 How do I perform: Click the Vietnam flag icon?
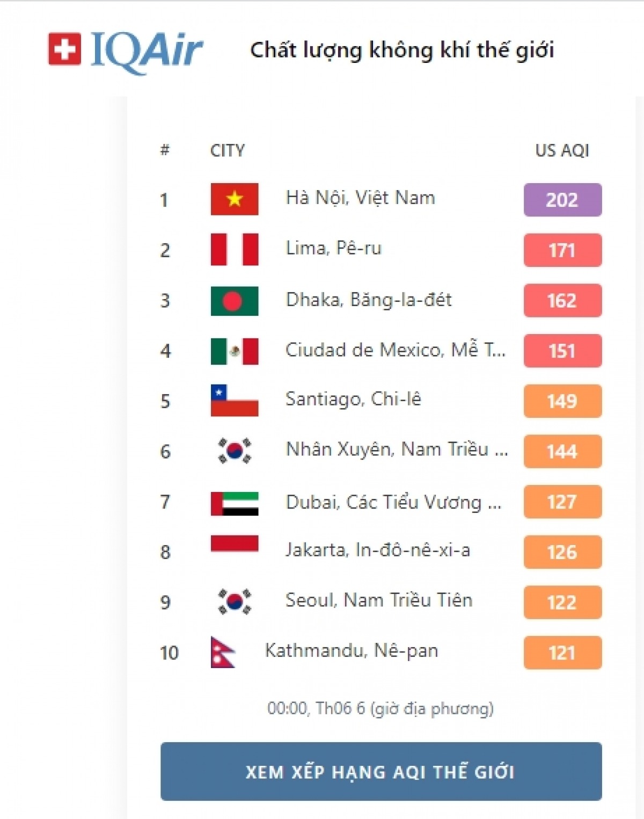[235, 199]
